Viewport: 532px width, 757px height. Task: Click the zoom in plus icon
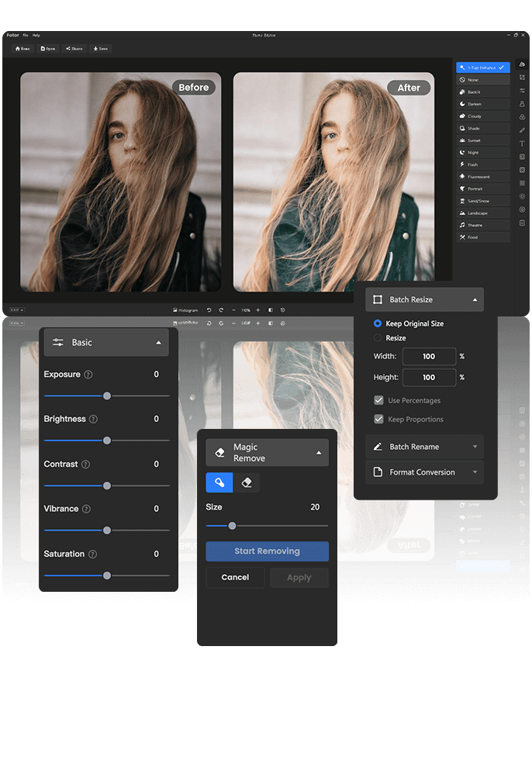[258, 310]
